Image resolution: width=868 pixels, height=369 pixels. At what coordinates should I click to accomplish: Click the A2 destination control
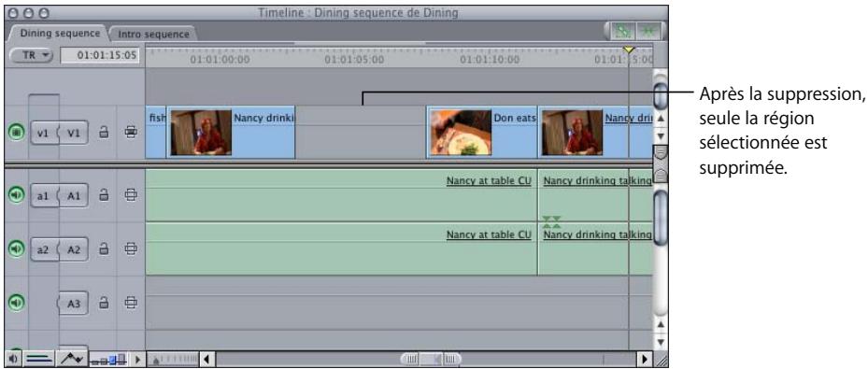74,250
